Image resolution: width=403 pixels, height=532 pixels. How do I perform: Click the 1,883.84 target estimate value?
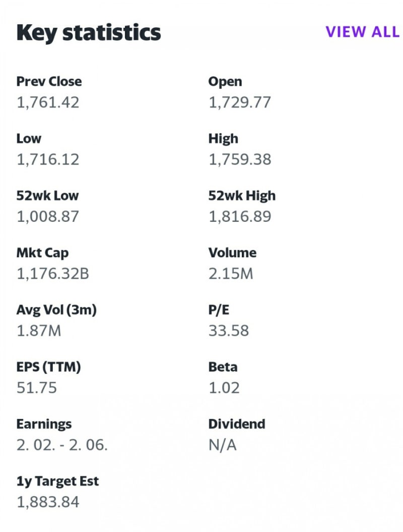coord(48,502)
